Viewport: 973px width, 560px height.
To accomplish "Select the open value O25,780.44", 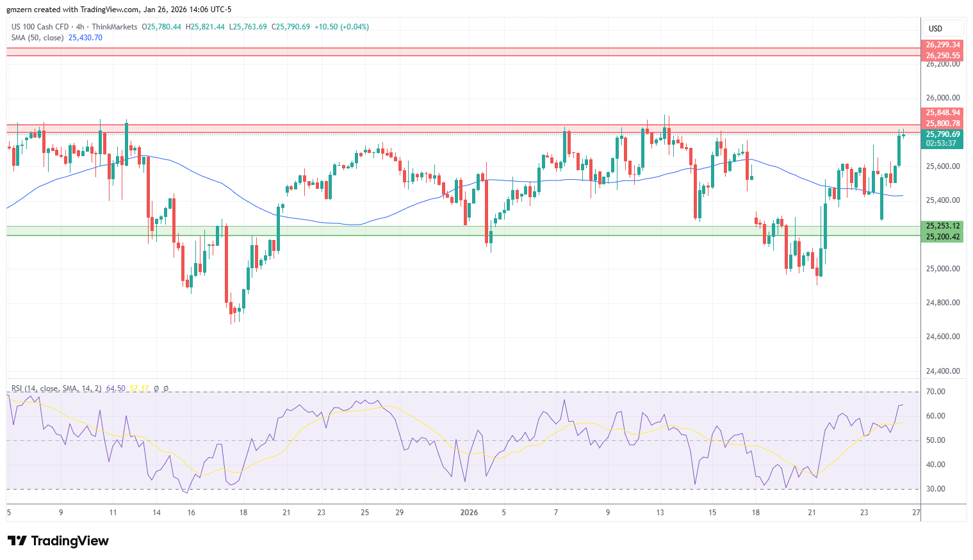I will coord(161,27).
